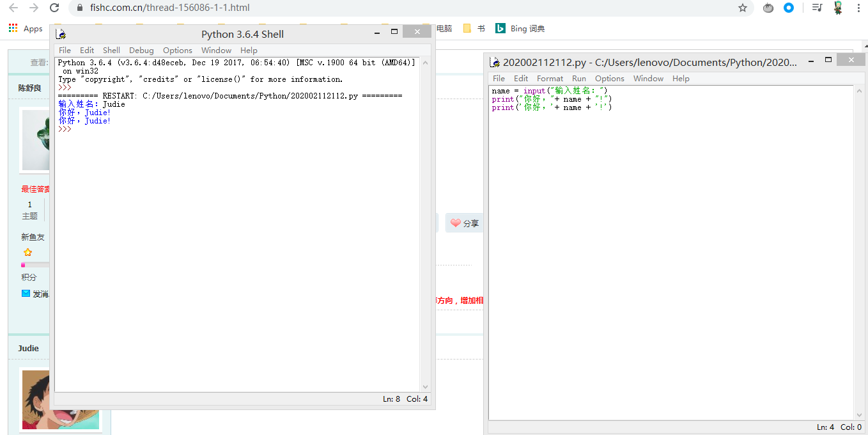This screenshot has width=868, height=435.
Task: Open Debug menu in Python Shell
Action: coord(141,51)
